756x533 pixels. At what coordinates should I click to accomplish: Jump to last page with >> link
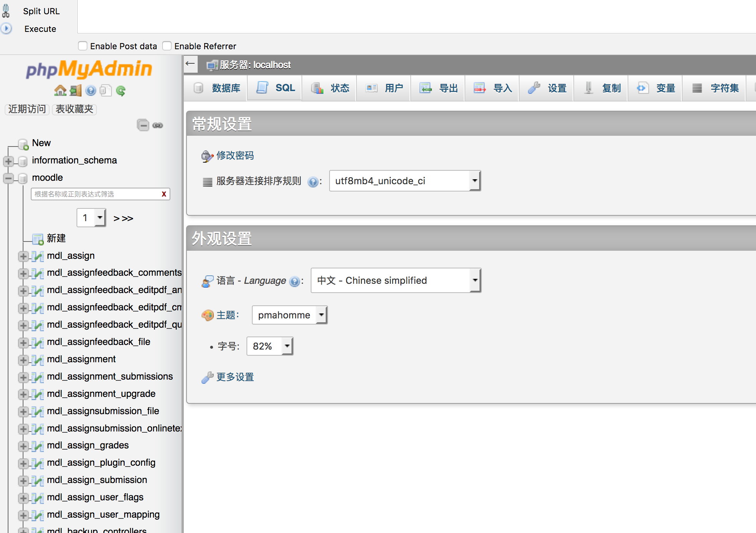pyautogui.click(x=127, y=218)
